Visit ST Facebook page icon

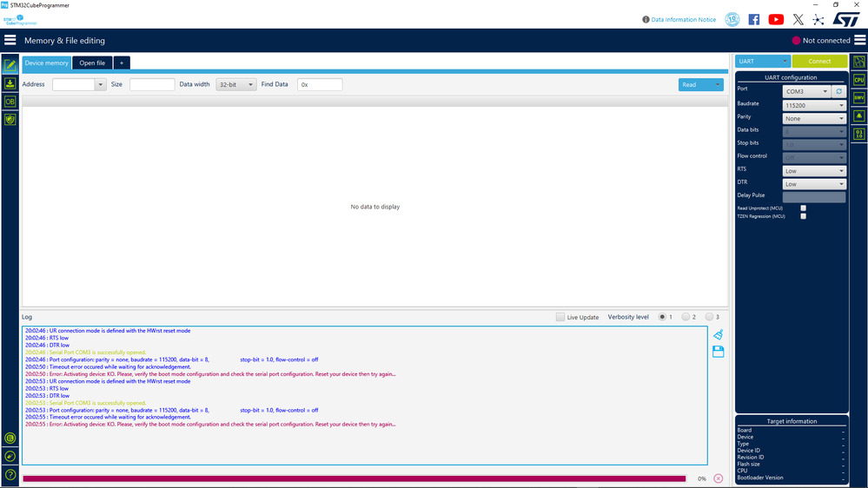coord(754,19)
